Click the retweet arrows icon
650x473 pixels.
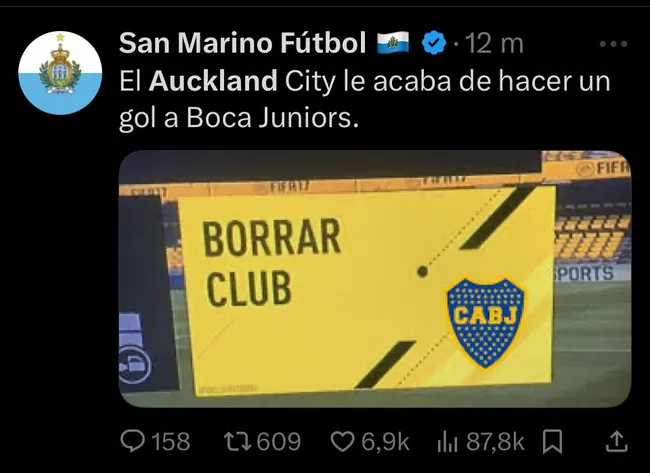[238, 441]
